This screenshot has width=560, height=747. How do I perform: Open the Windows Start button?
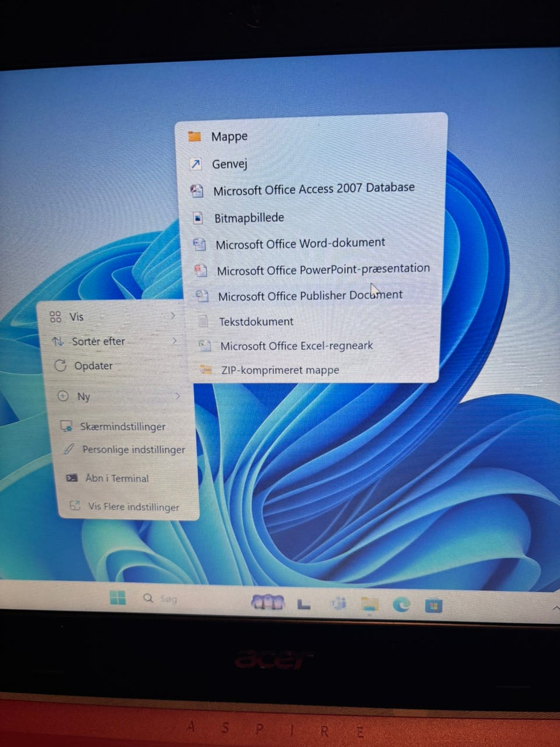point(117,598)
